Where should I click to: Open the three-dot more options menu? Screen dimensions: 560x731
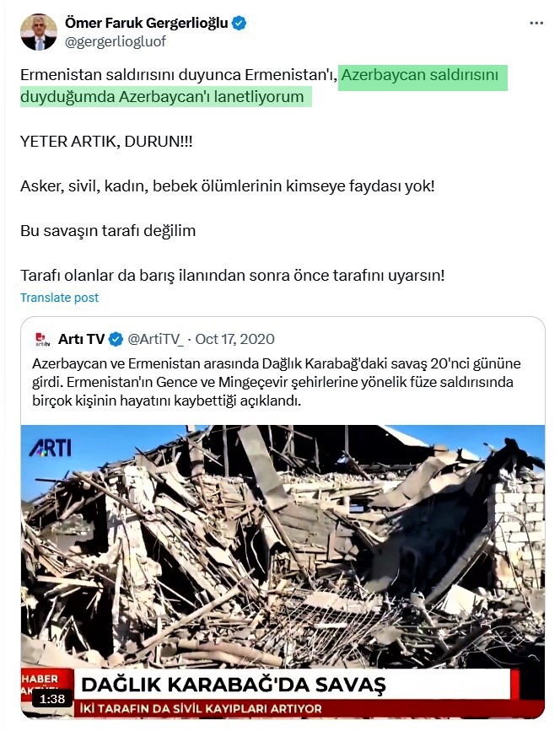(x=536, y=23)
